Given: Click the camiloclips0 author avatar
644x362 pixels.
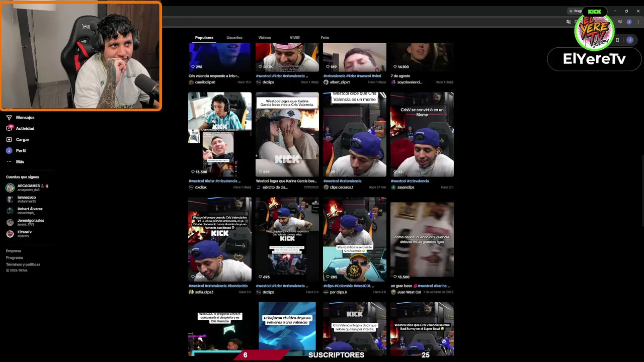Looking at the screenshot, I should pyautogui.click(x=191, y=82).
